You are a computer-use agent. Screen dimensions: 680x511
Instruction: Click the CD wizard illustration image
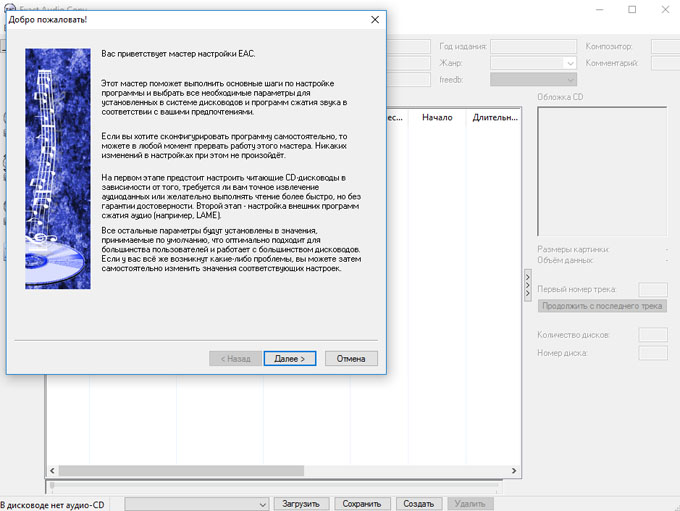tap(58, 169)
